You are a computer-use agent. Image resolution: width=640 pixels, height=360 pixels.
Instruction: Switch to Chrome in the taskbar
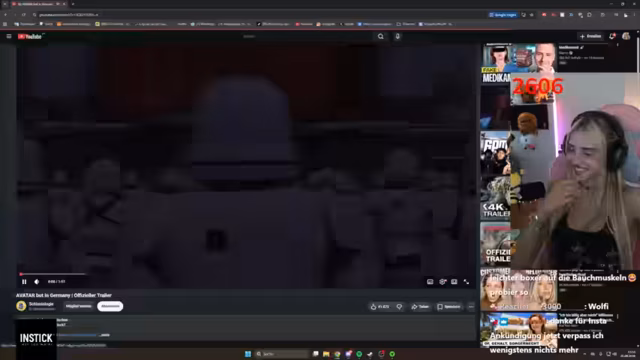coord(337,354)
